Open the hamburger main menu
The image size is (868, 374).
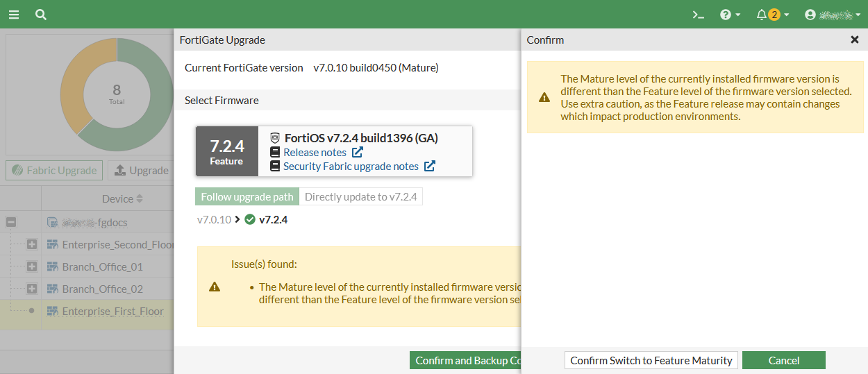[x=14, y=15]
